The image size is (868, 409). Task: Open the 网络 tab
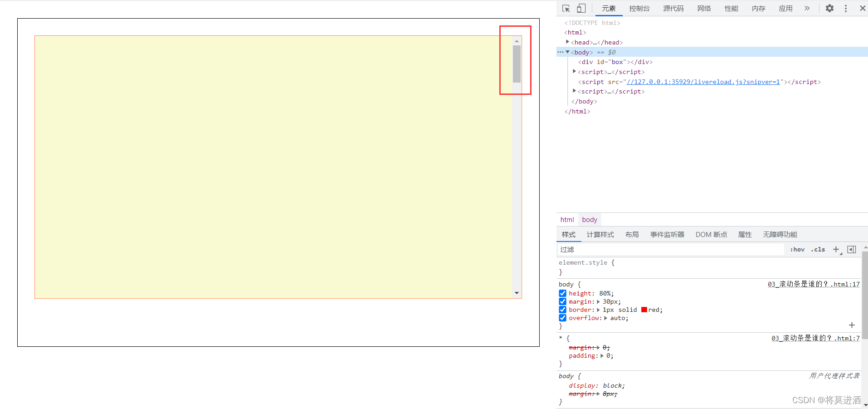point(704,8)
